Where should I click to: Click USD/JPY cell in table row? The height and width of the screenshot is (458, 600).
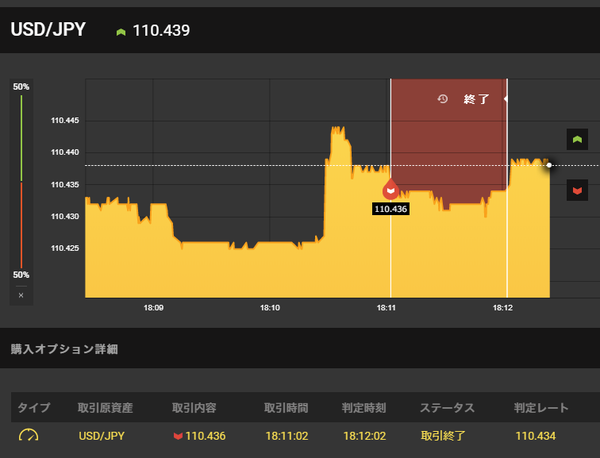pyautogui.click(x=101, y=436)
